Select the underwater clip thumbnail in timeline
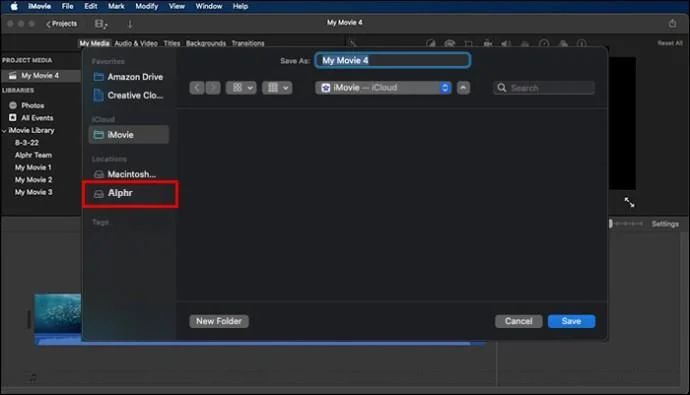The height and width of the screenshot is (395, 690). (58, 314)
